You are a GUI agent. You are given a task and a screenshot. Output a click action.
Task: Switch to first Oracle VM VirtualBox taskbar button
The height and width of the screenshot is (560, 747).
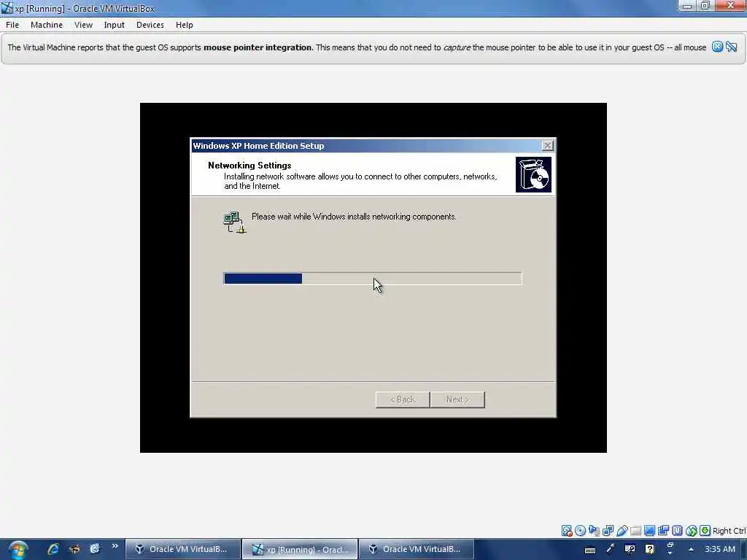(x=183, y=549)
